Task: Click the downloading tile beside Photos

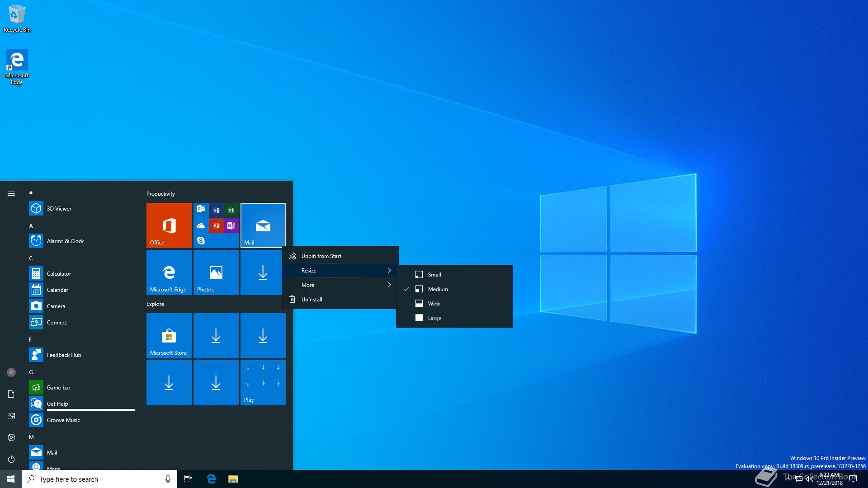Action: 263,272
